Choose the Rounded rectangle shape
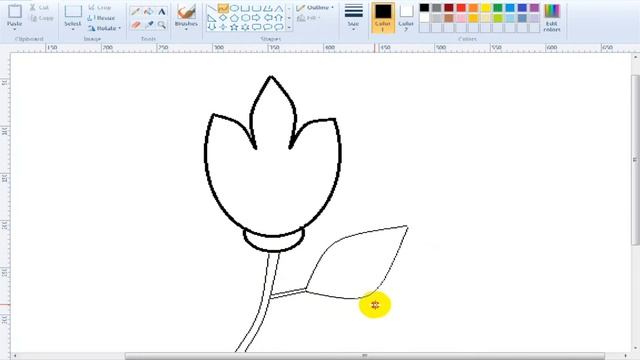Screen dimensions: 640x360 [x=256, y=8]
